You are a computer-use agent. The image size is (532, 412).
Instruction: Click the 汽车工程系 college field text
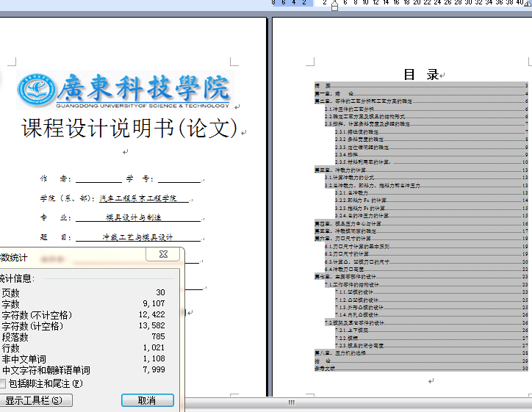point(137,198)
